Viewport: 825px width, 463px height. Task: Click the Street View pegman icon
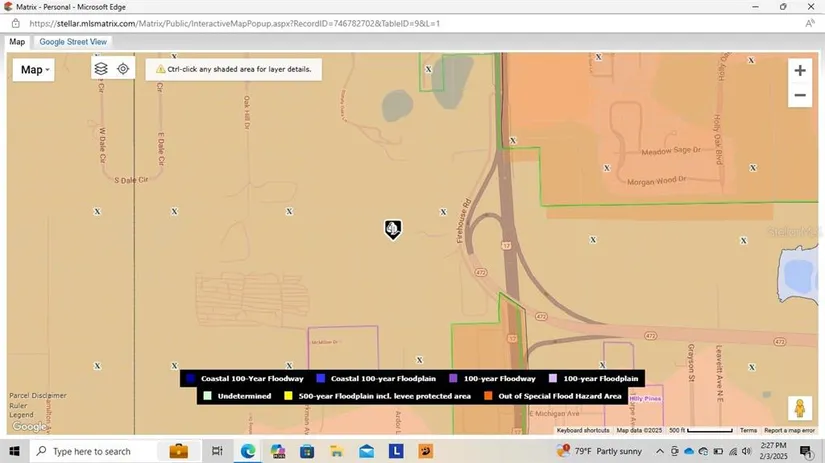click(x=799, y=409)
